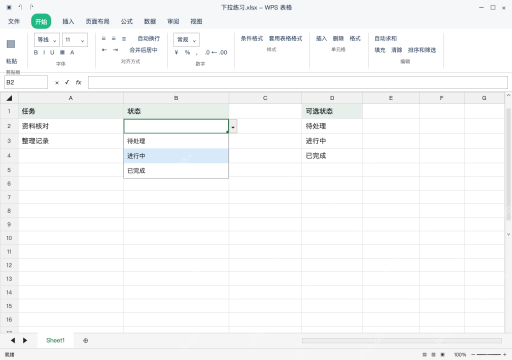
Task: Click the decrease indent icon
Action: click(x=104, y=50)
